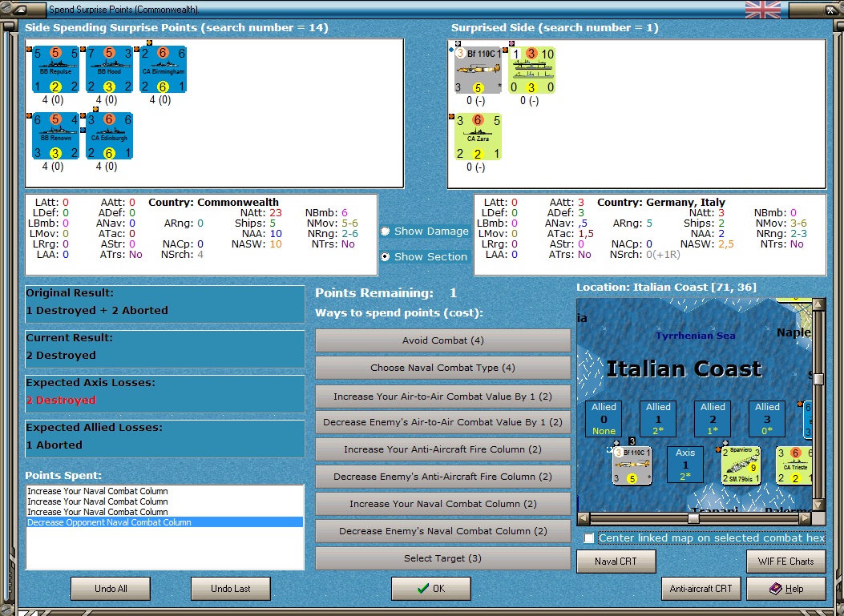Click Choose Naval Combat Type (4)
Viewport: 844px width, 616px height.
[443, 368]
